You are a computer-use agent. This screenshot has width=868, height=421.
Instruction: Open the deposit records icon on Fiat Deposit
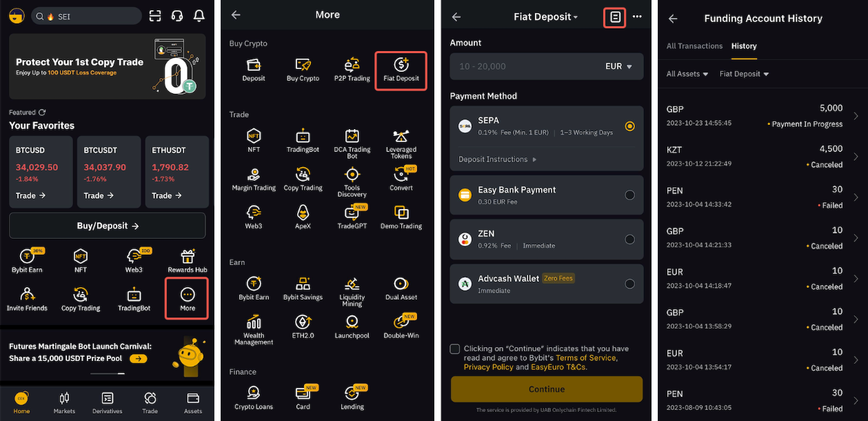pyautogui.click(x=614, y=17)
